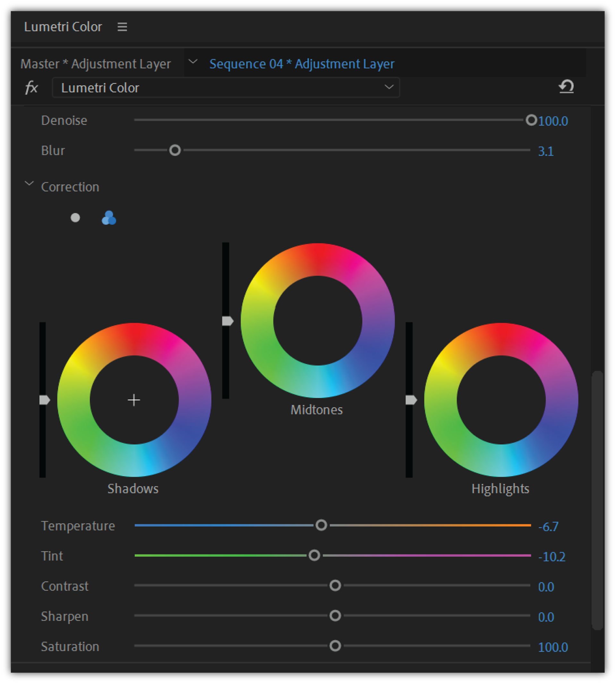Click the reset effect icon
616x684 pixels.
pos(566,87)
